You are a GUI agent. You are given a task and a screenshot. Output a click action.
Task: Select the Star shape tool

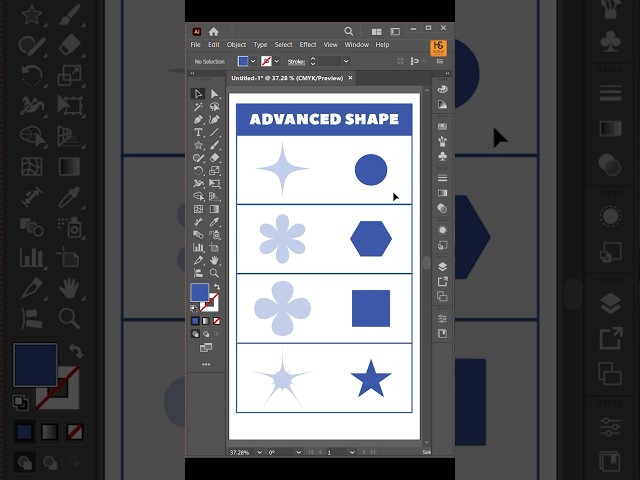[198, 145]
